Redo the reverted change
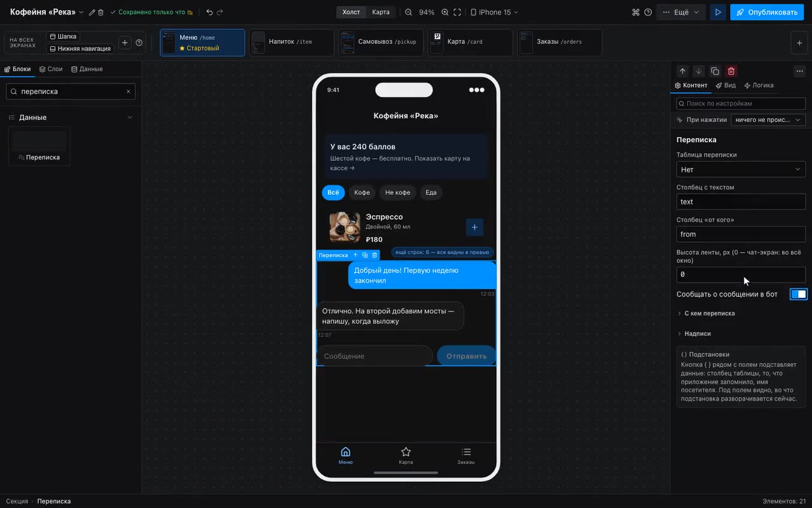 tap(220, 12)
